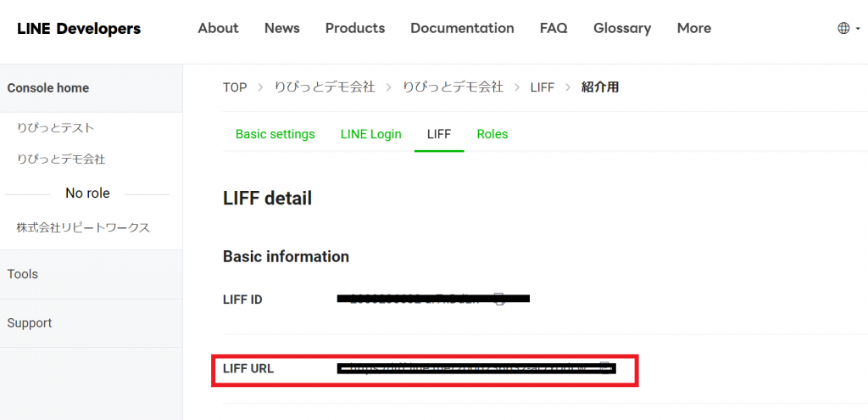Switch to the LINE Login tab
The image size is (868, 420).
click(x=371, y=134)
